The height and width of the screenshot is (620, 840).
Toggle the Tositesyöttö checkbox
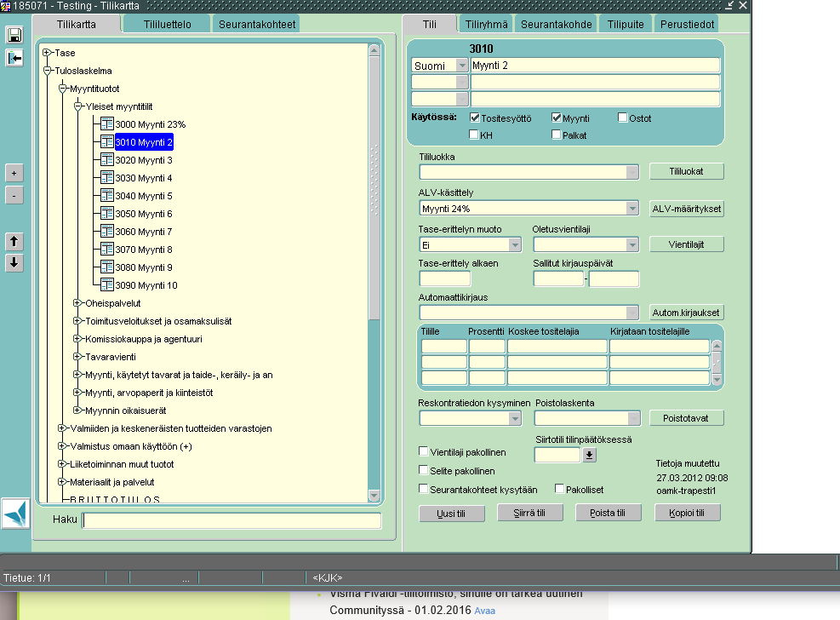coord(475,118)
